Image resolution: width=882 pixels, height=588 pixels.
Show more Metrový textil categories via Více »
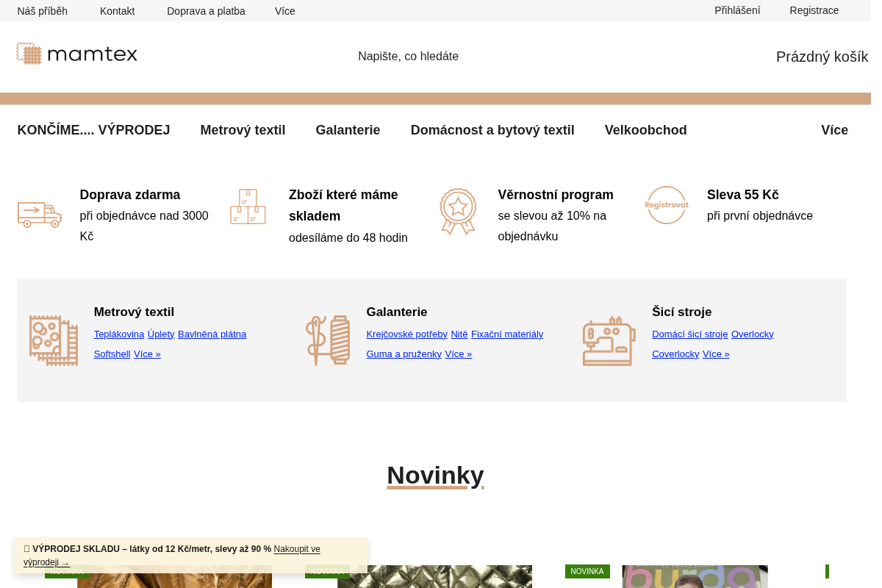[147, 354]
